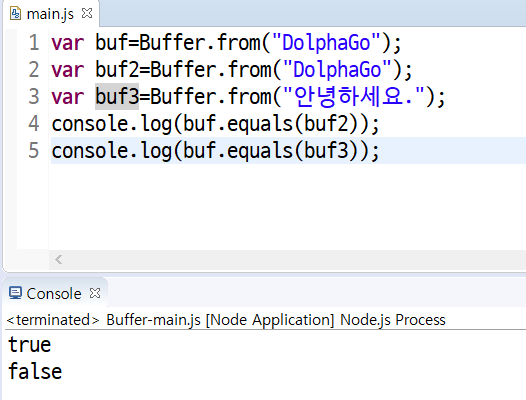Click the false output in console
The width and height of the screenshot is (526, 400).
point(35,371)
